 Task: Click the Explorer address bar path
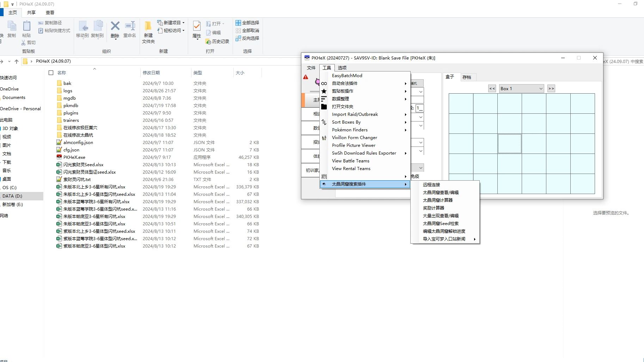pos(53,61)
